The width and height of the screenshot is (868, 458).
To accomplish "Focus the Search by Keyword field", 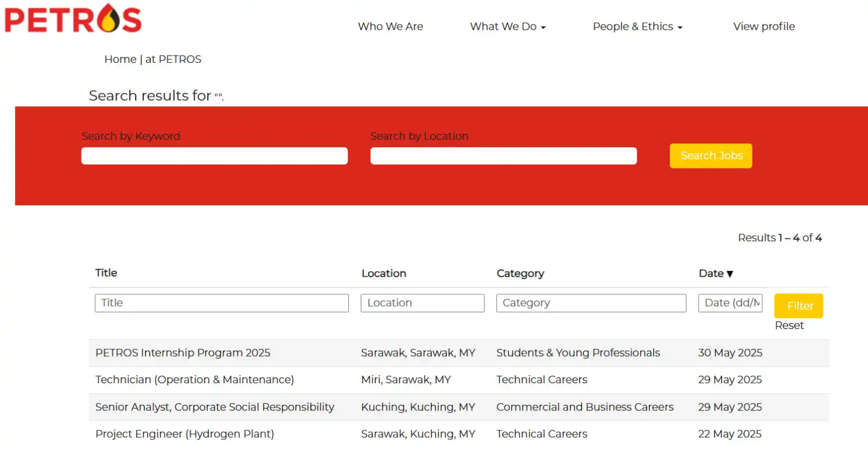I will tap(214, 156).
